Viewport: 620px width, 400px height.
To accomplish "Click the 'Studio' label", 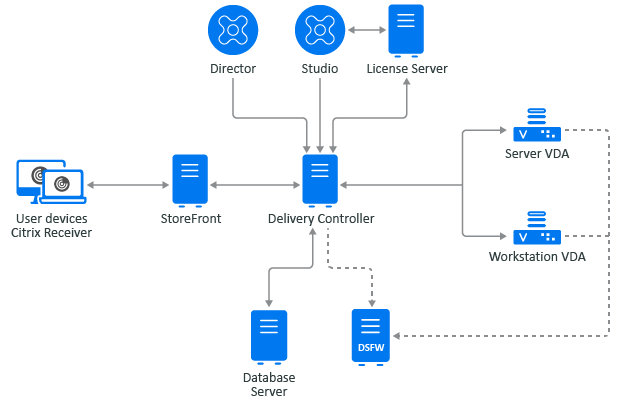I will pos(320,69).
